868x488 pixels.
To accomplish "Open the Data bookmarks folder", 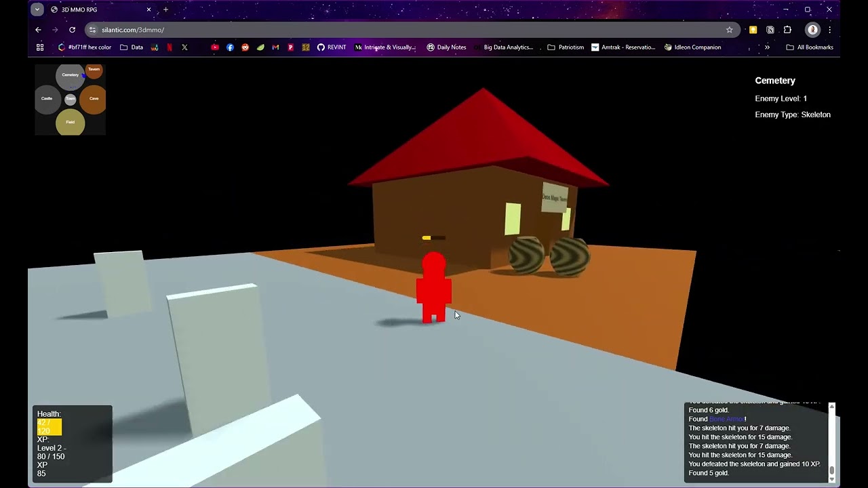I will [x=132, y=47].
